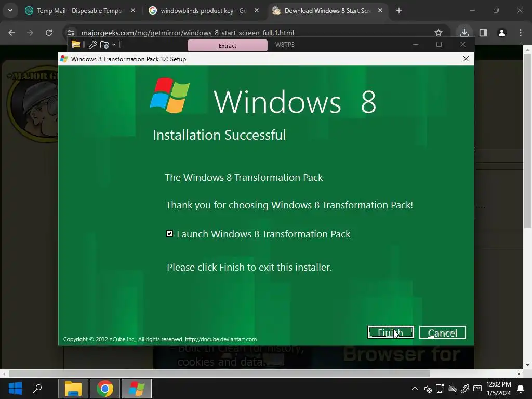
Task: Open the tab search dropdown arrow
Action: (x=10, y=10)
